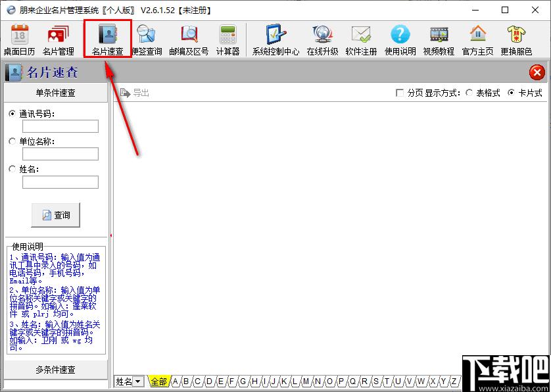The image size is (551, 392).
Task: Select the L letter tab
Action: (295, 381)
